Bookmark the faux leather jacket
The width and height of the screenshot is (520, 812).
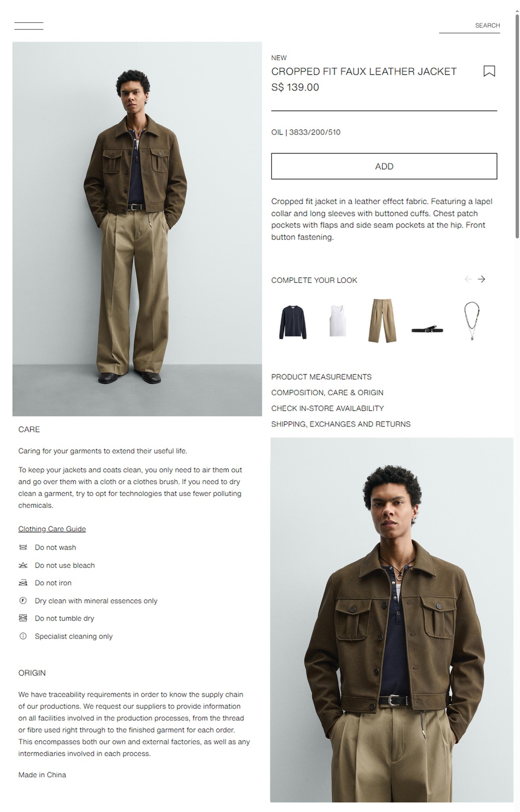489,71
